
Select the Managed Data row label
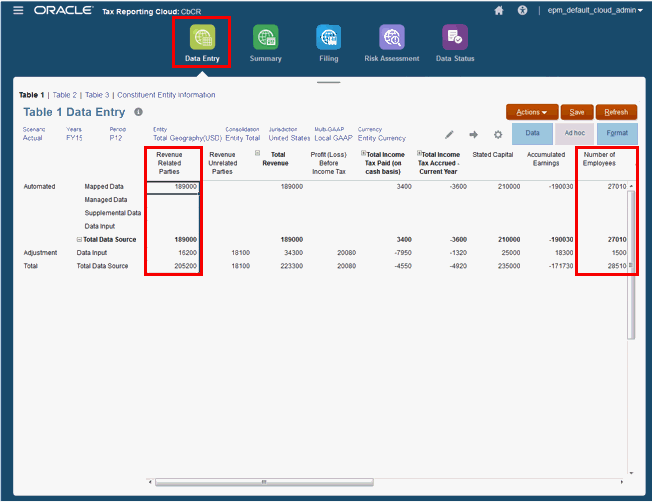(x=106, y=200)
